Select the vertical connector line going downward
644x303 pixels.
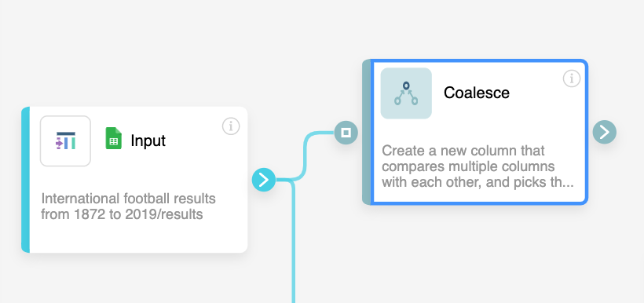click(x=293, y=243)
